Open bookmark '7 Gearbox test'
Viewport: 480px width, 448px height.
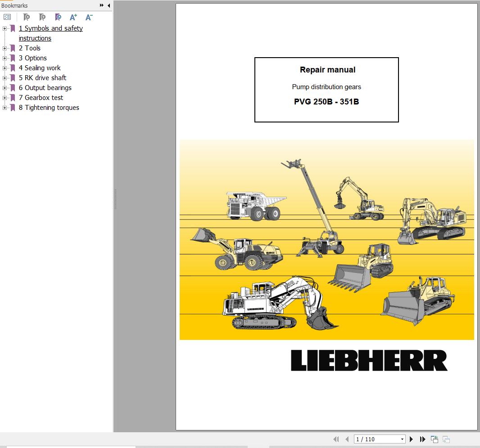[41, 98]
